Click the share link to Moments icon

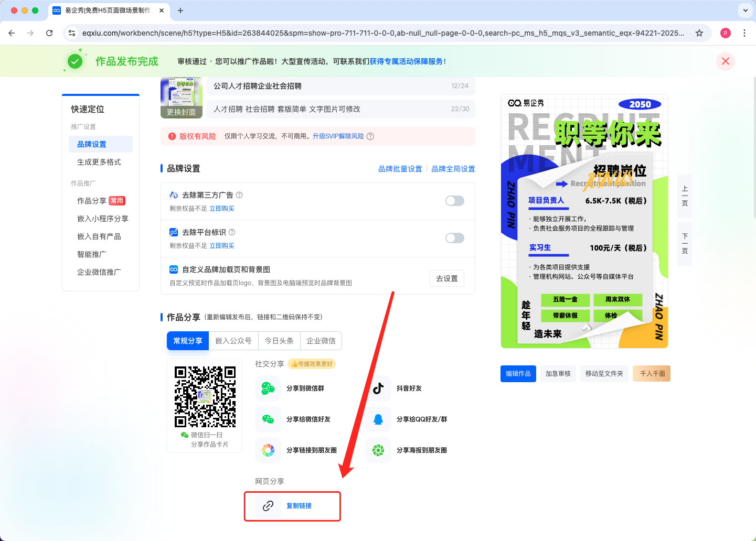tap(268, 450)
